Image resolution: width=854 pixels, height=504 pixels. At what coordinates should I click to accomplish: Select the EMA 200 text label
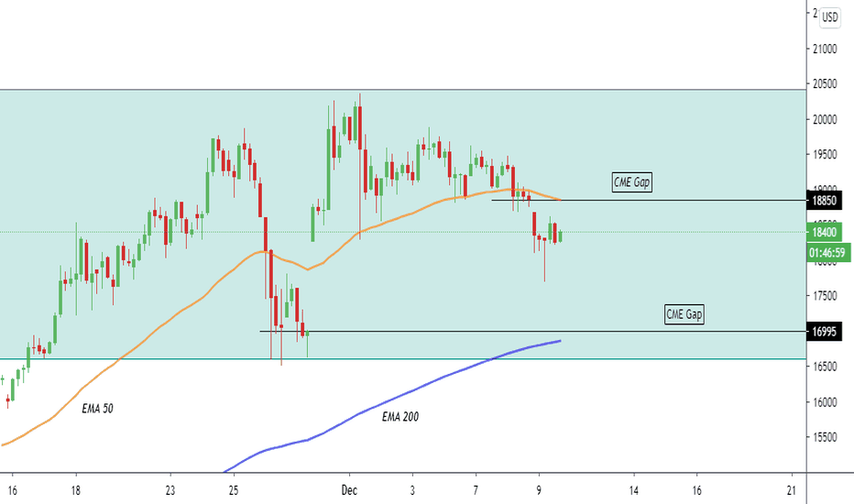(400, 417)
